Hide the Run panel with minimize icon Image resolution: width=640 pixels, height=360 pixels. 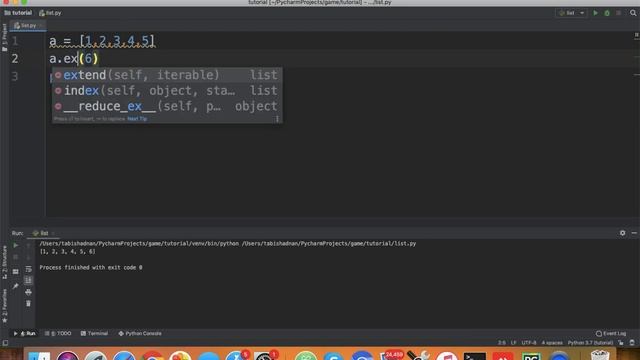(634, 233)
